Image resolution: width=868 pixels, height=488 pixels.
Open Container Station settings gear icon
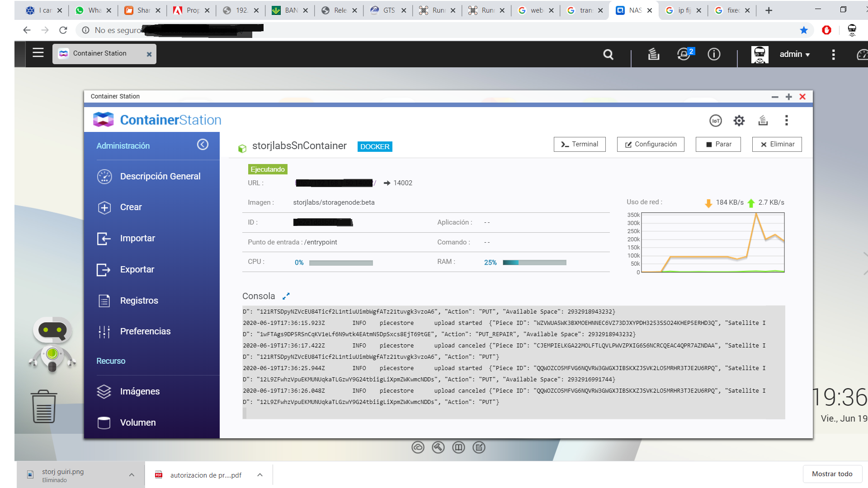tap(739, 121)
